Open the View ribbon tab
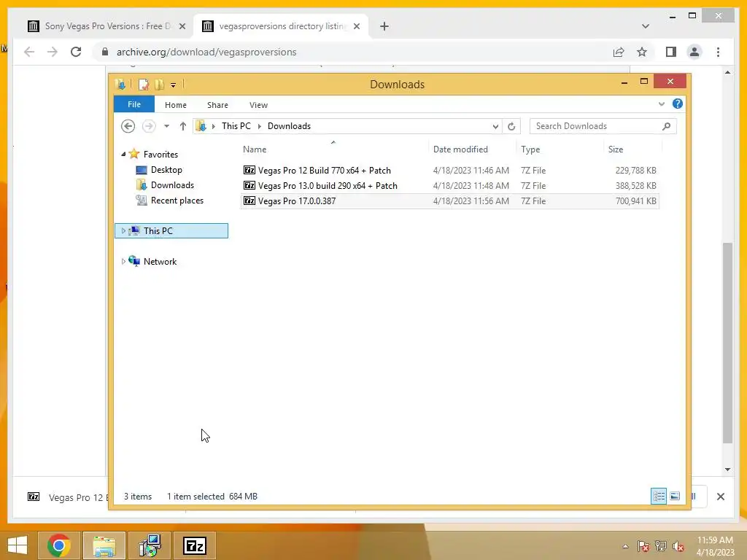The height and width of the screenshot is (560, 747). [x=258, y=105]
